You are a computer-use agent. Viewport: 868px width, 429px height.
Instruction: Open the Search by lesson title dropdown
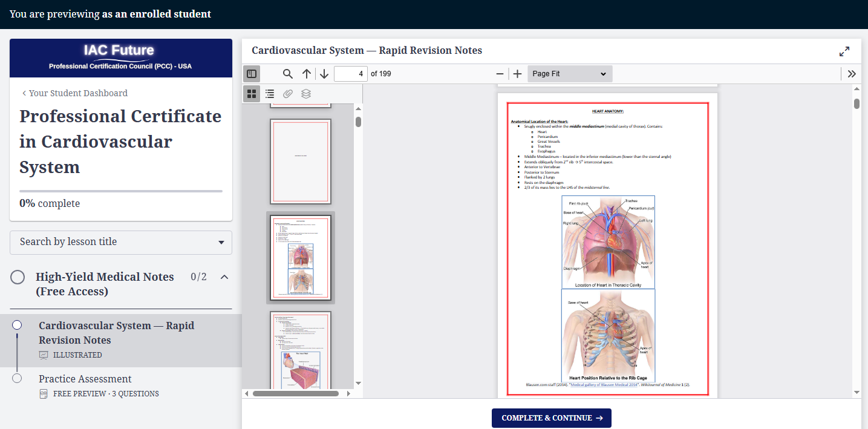[x=121, y=242]
